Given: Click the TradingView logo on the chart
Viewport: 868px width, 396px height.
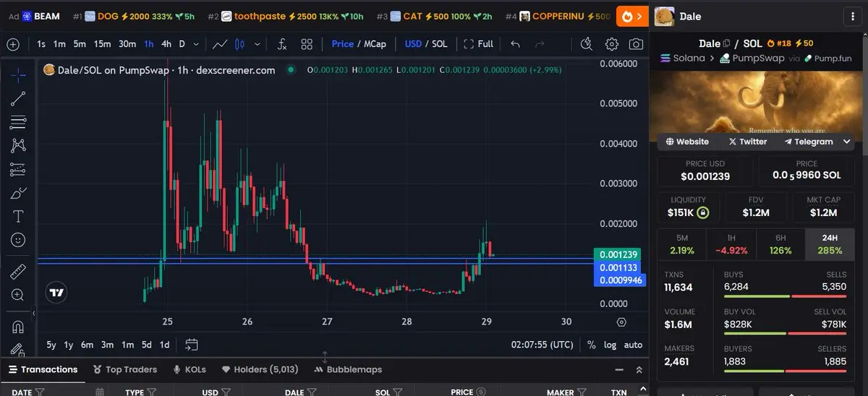Looking at the screenshot, I should tap(56, 293).
